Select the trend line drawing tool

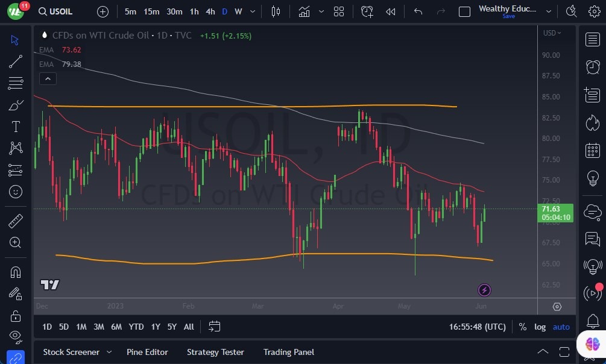(16, 61)
